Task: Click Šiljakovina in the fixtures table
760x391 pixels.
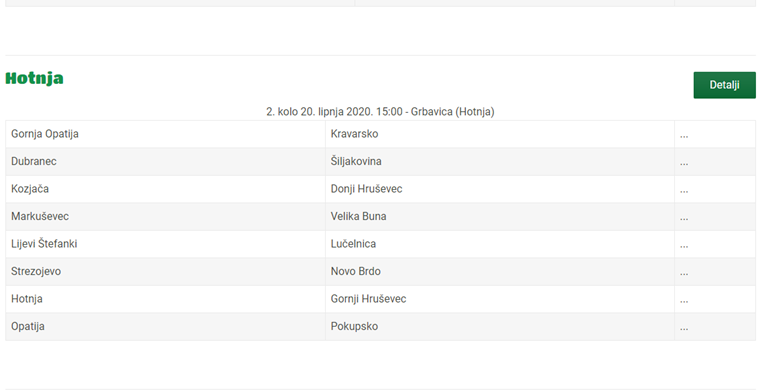Action: (x=356, y=161)
